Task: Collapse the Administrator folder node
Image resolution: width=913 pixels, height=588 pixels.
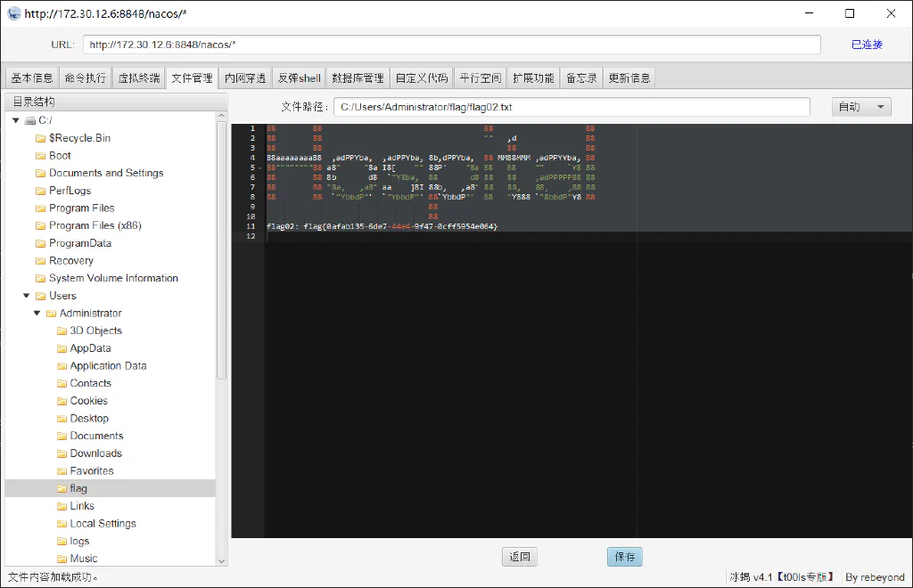Action: [37, 314]
